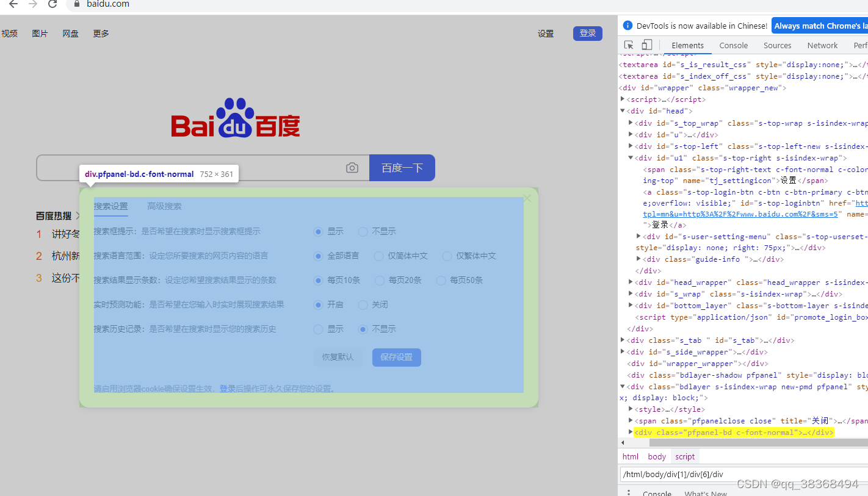Click 设置 in the top navigation
This screenshot has width=868, height=496.
(x=546, y=34)
